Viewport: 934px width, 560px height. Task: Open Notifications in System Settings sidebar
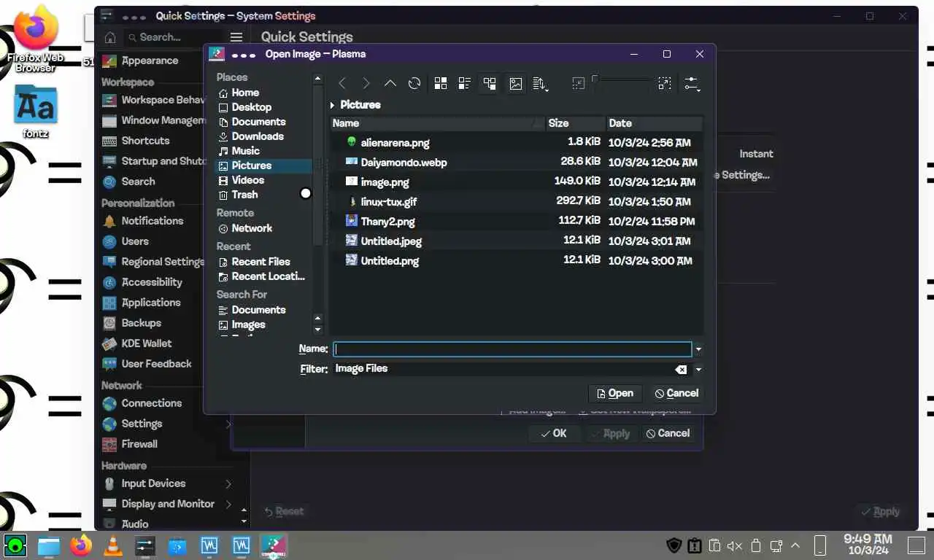click(153, 221)
